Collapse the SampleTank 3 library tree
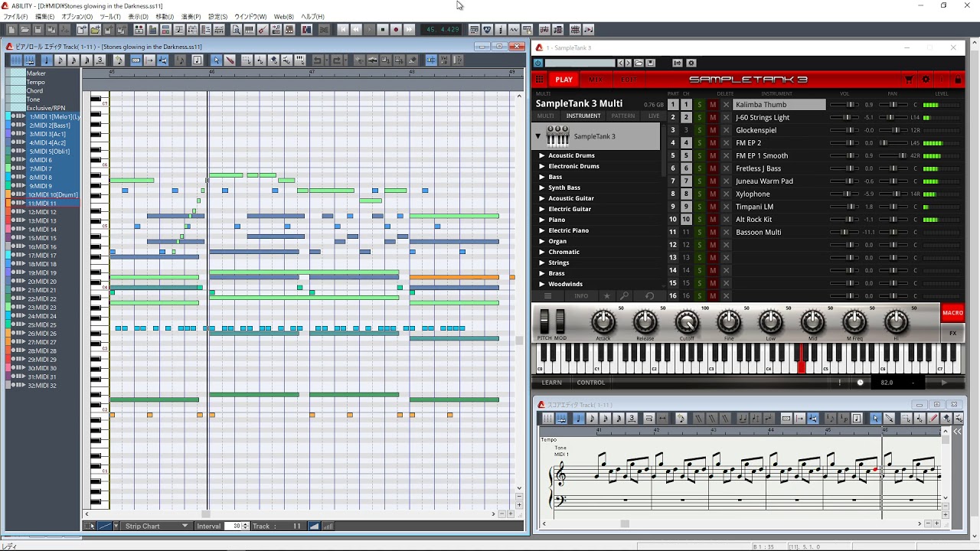 (x=537, y=136)
